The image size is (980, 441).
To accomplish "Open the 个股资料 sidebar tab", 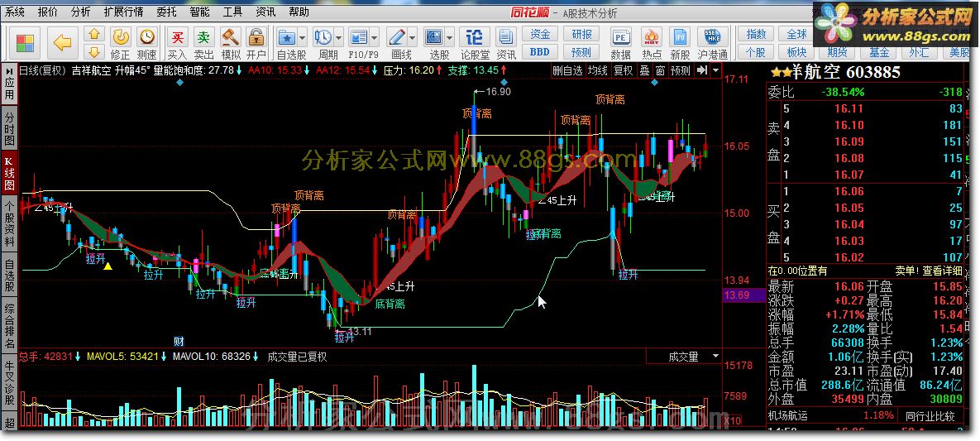I will 9,223.
